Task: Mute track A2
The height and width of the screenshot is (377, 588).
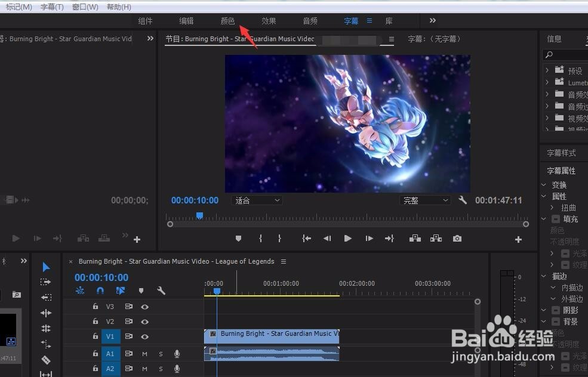Action: [144, 369]
